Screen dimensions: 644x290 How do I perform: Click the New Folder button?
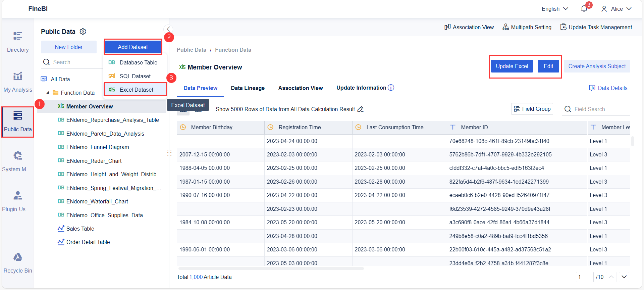click(69, 47)
